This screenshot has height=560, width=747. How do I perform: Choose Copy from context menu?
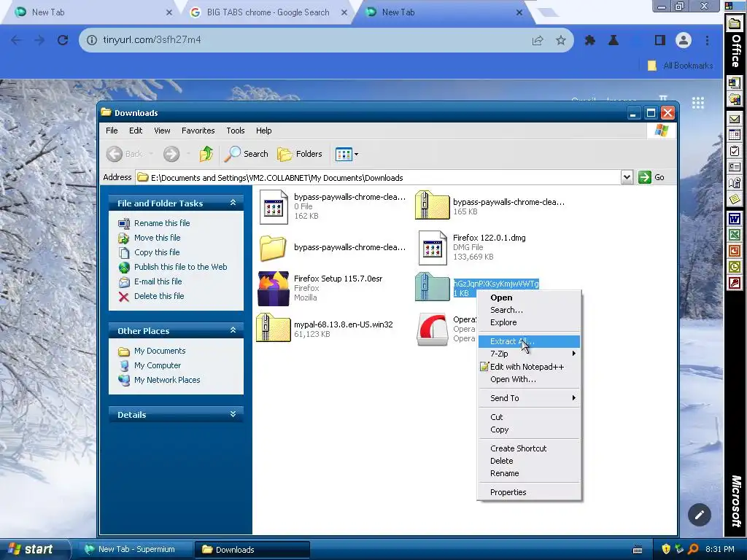pyautogui.click(x=529, y=429)
